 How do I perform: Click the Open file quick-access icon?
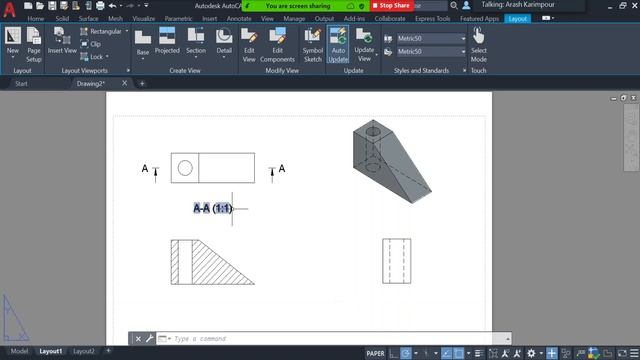click(40, 6)
